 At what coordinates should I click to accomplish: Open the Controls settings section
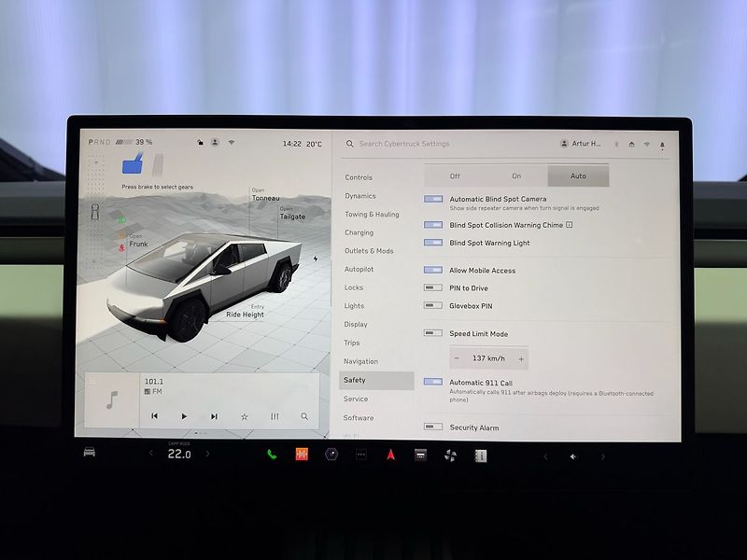(x=359, y=177)
